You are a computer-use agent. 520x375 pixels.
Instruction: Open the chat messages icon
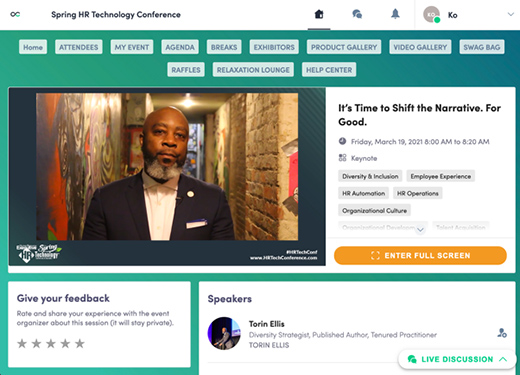tap(357, 14)
